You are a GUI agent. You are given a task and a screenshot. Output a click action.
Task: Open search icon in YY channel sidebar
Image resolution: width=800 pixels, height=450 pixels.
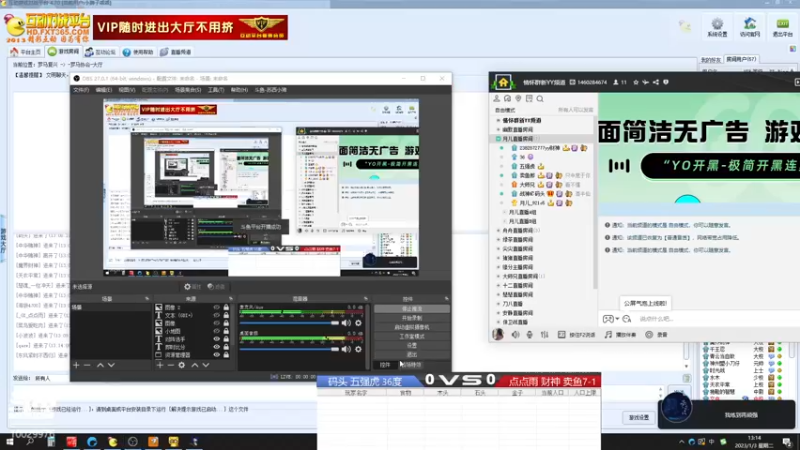click(540, 98)
